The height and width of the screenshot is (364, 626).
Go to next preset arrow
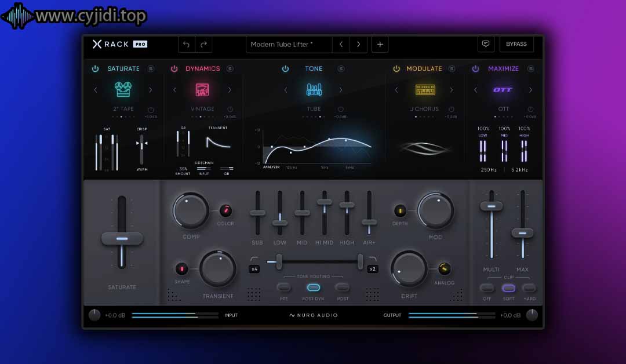pos(359,44)
